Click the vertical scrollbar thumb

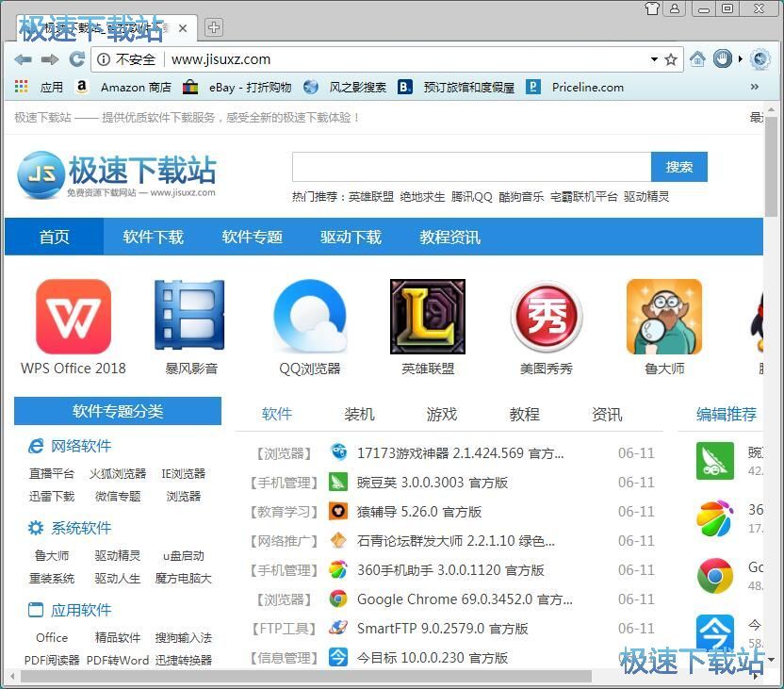click(772, 165)
